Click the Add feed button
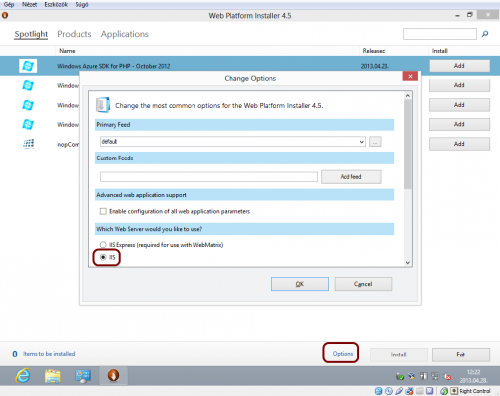 (351, 177)
